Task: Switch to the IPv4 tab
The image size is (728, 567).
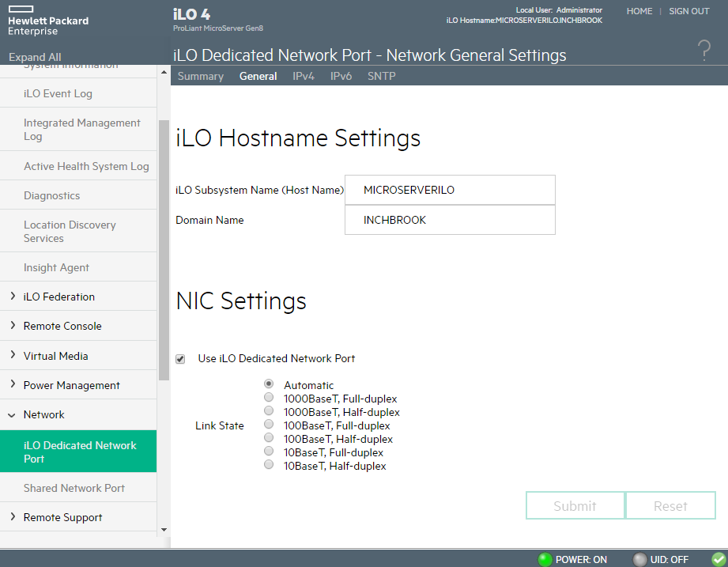Action: [x=304, y=76]
